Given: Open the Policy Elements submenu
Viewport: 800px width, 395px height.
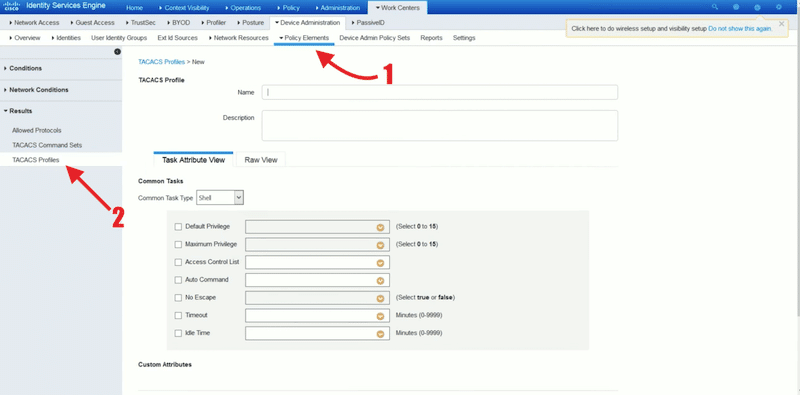Looking at the screenshot, I should point(304,38).
